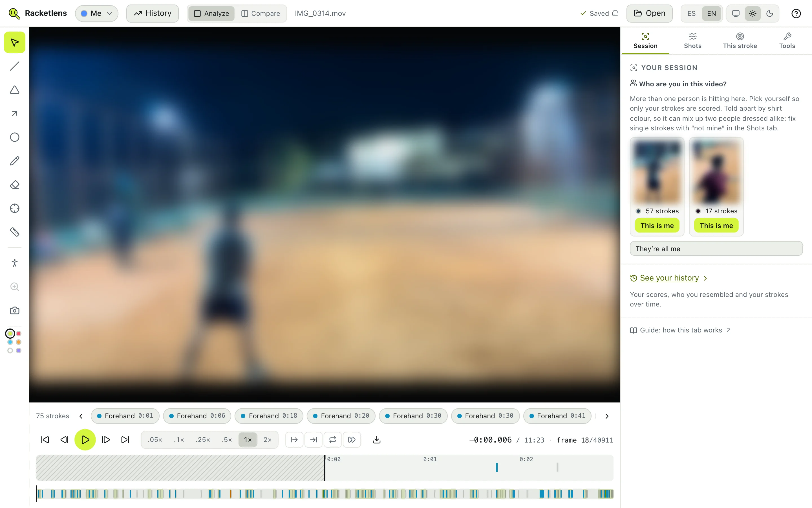Enable dark theme moon icon

tap(770, 14)
